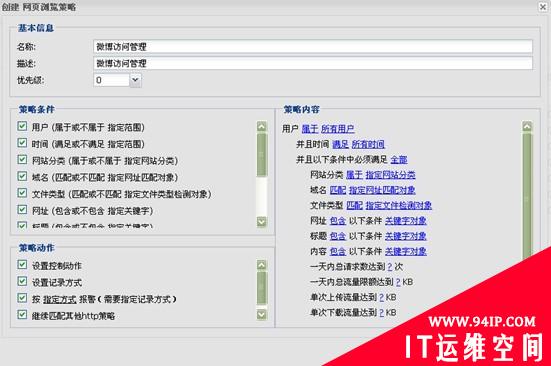This screenshot has height=366, width=551.
Task: Click the 包含 link in 网址 row
Action: (338, 221)
